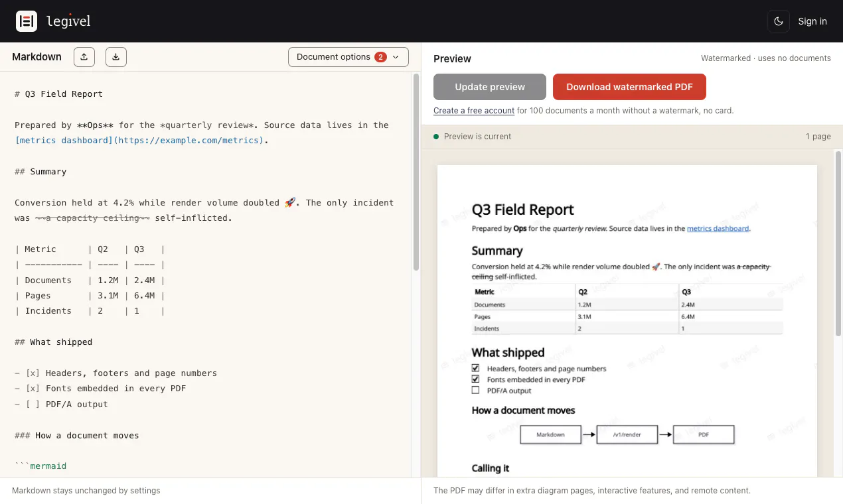Viewport: 843px width, 504px height.
Task: Click the 'Calling it' heading in preview
Action: coord(491,468)
